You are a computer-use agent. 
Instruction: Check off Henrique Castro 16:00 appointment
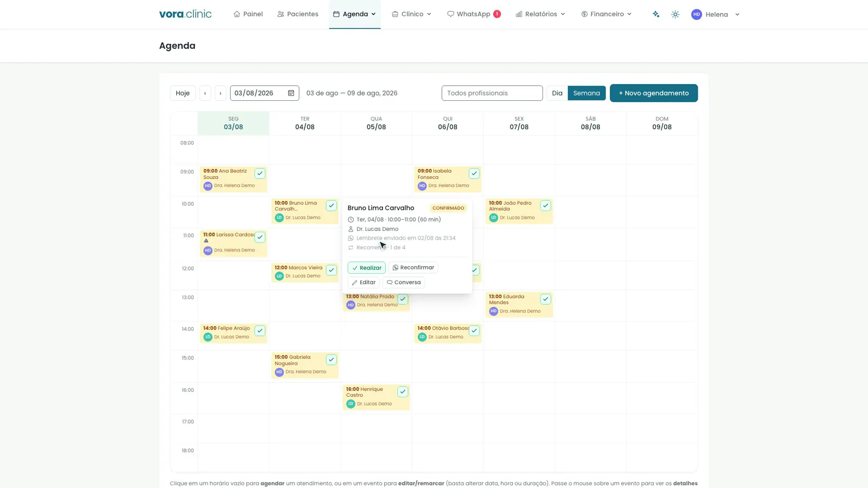[403, 391]
